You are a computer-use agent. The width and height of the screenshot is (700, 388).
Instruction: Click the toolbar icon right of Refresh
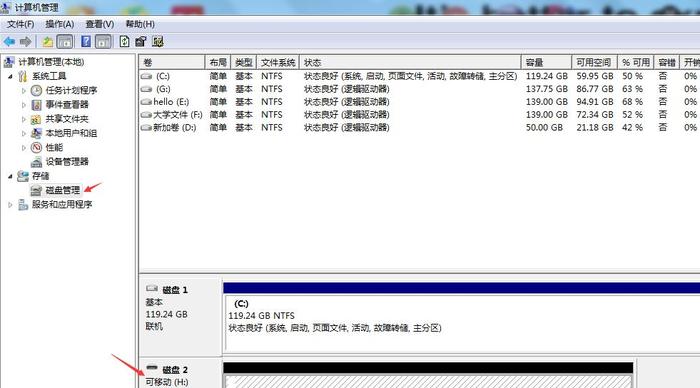click(x=141, y=42)
